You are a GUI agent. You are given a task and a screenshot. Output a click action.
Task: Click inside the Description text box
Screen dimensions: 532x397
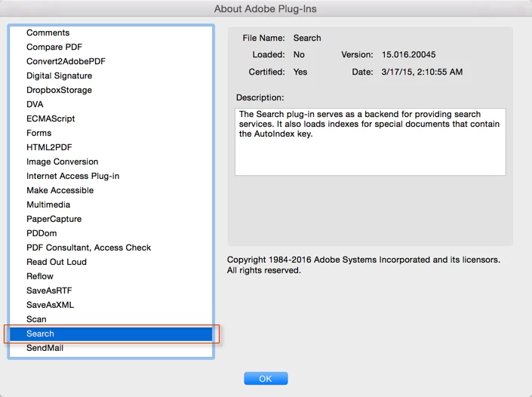371,142
